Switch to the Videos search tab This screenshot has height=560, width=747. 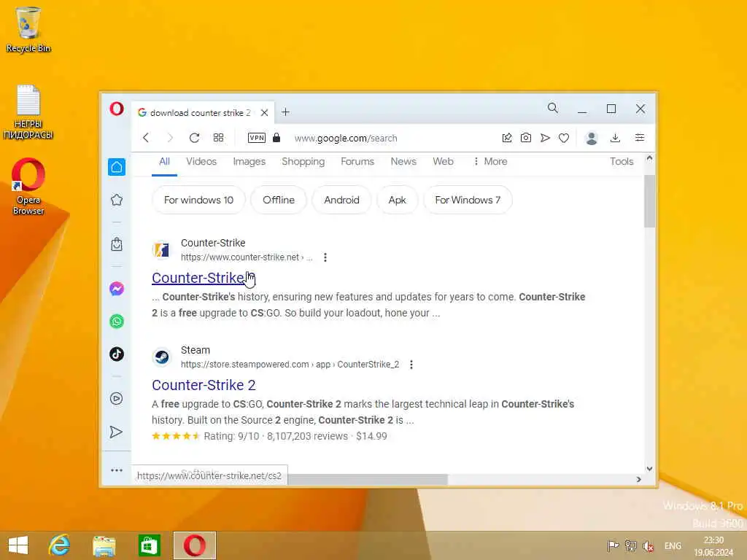pyautogui.click(x=201, y=161)
